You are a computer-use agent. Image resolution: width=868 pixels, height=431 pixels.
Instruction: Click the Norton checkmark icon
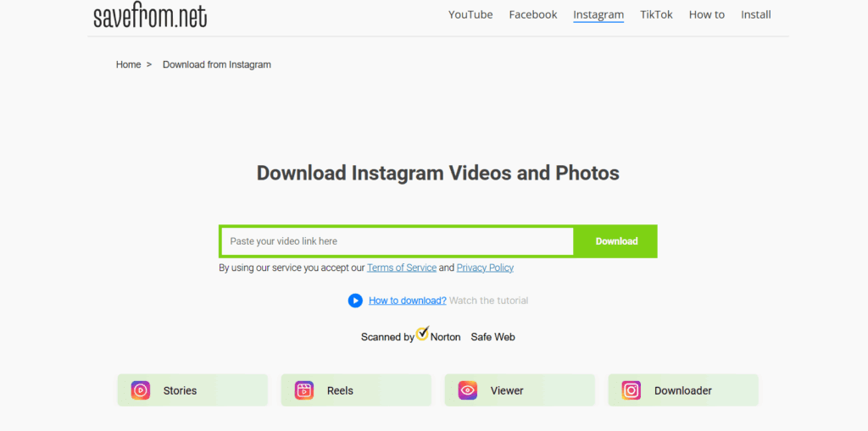[x=422, y=333]
